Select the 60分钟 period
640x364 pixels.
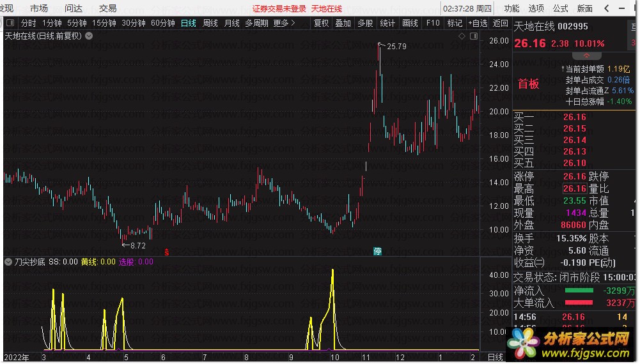pos(163,23)
